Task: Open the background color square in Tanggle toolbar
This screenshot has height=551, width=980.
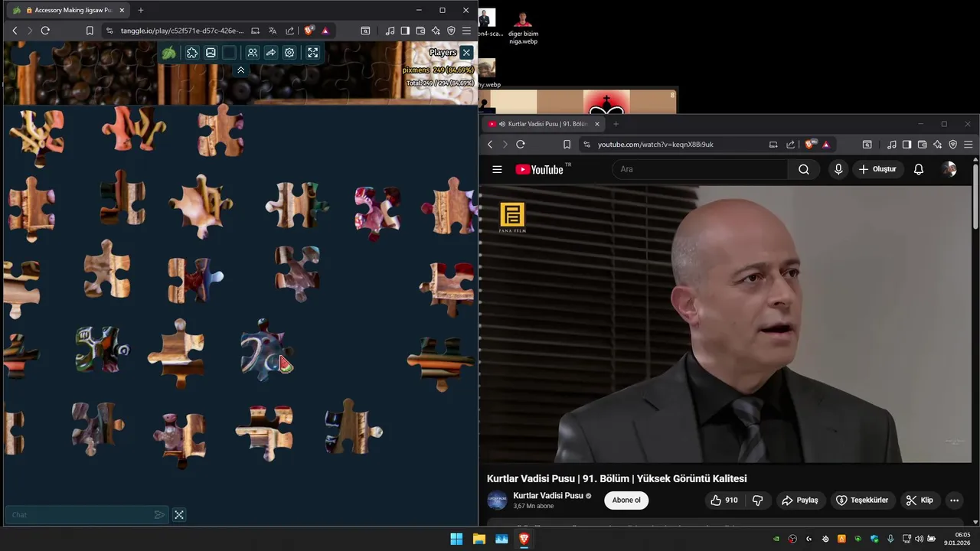Action: coord(229,53)
